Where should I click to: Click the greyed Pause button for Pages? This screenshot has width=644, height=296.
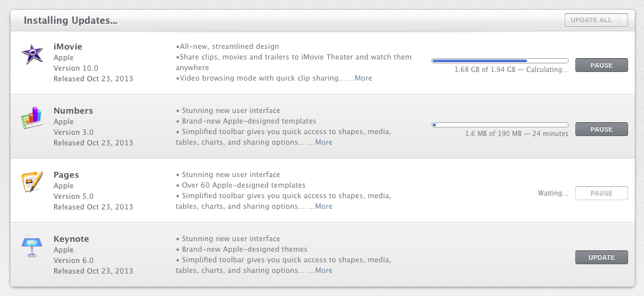(x=601, y=193)
